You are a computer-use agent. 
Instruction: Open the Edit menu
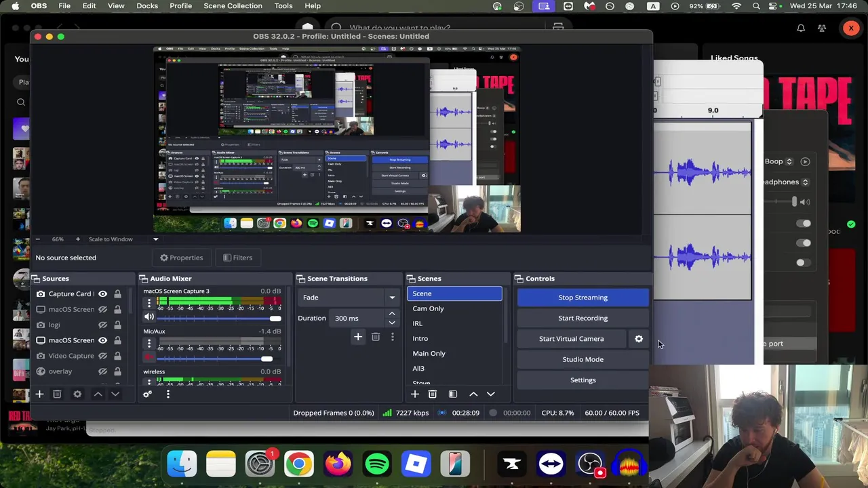click(89, 6)
